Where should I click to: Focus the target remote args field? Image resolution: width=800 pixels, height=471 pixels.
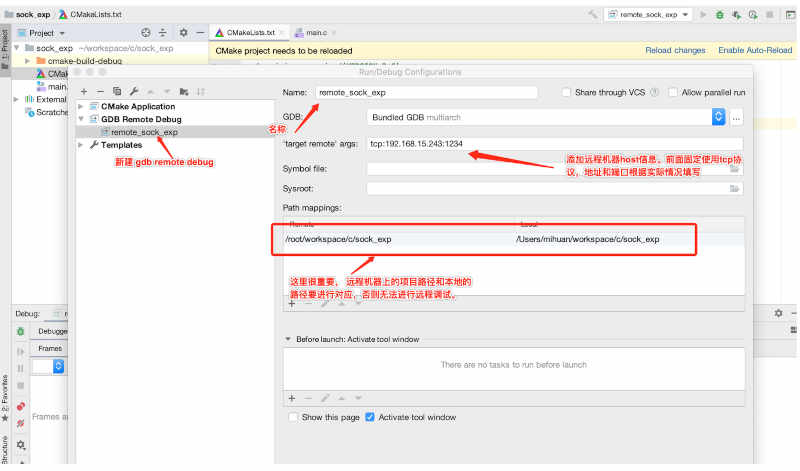[555, 144]
